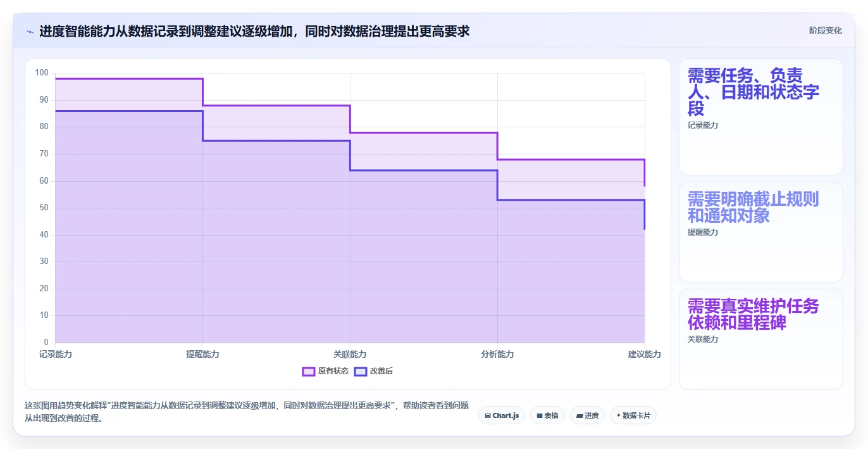The image size is (868, 449).
Task: Open the 需要明确截止规则和通知对象 card
Action: tap(761, 232)
